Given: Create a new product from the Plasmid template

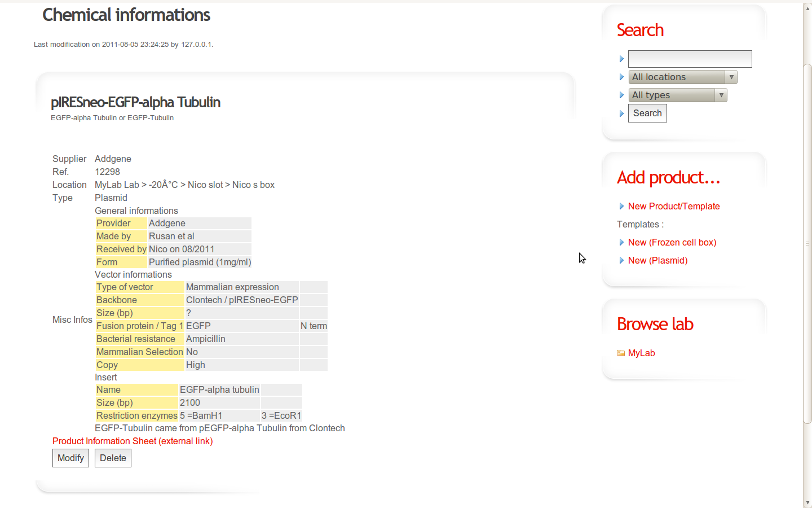Looking at the screenshot, I should pyautogui.click(x=657, y=260).
